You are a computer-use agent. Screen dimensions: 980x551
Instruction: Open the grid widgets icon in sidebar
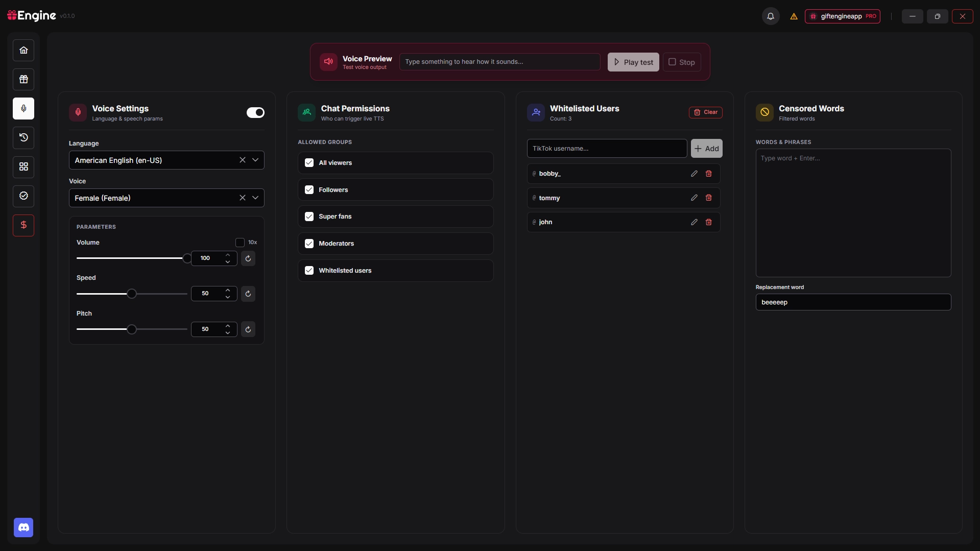pyautogui.click(x=23, y=166)
